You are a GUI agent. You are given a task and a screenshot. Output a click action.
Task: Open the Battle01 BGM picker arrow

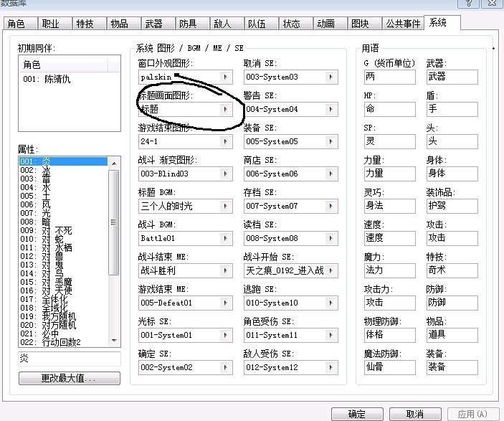pyautogui.click(x=225, y=238)
